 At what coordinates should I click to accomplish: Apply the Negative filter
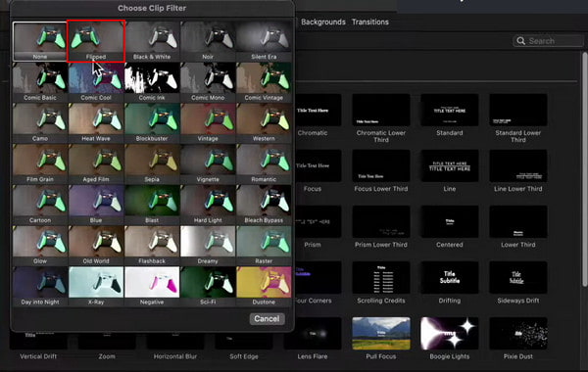(x=152, y=286)
